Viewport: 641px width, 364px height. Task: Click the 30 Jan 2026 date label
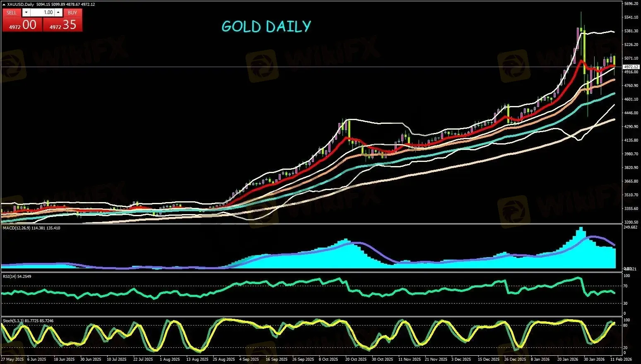595,359
